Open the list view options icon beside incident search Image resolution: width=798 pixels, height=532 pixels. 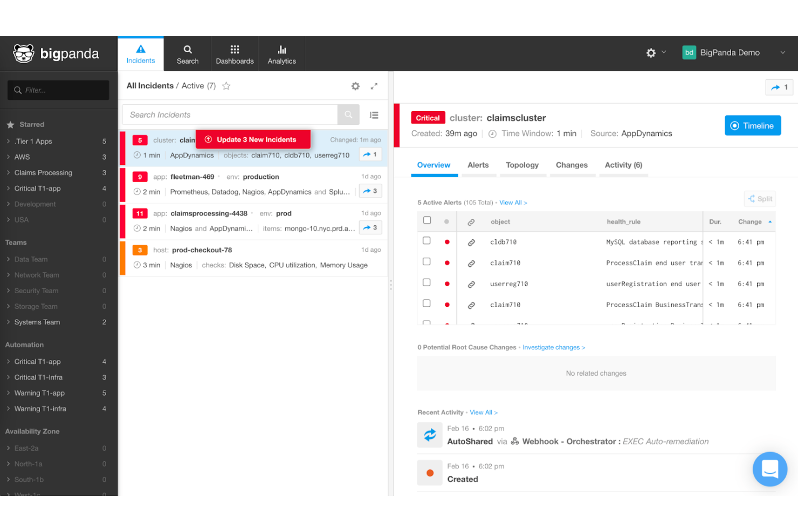pos(374,115)
